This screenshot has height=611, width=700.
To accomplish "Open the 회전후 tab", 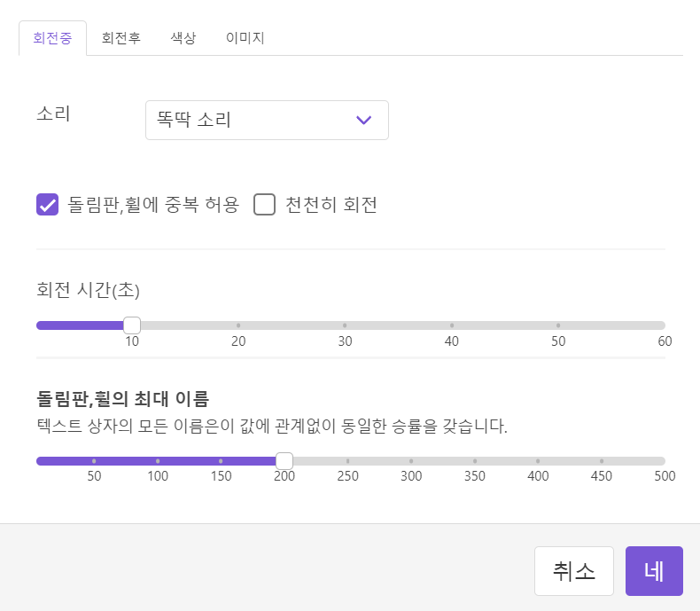I will (121, 38).
